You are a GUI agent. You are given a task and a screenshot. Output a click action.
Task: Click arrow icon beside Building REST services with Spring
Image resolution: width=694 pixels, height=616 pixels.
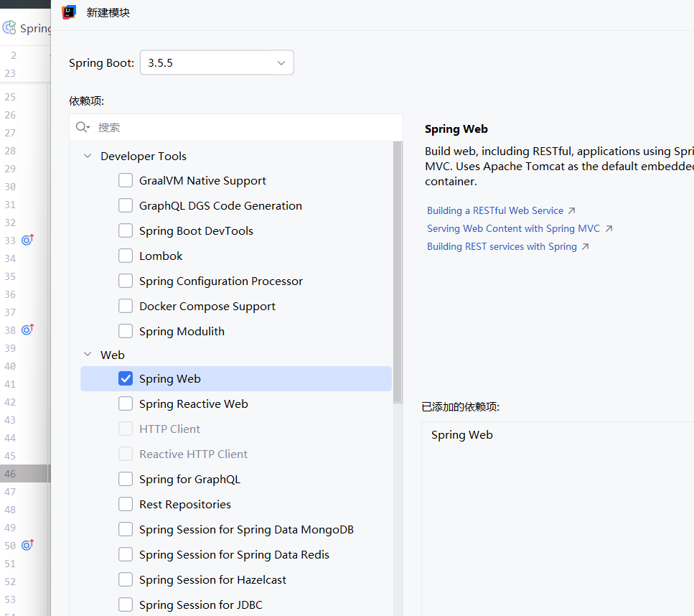pyautogui.click(x=585, y=246)
